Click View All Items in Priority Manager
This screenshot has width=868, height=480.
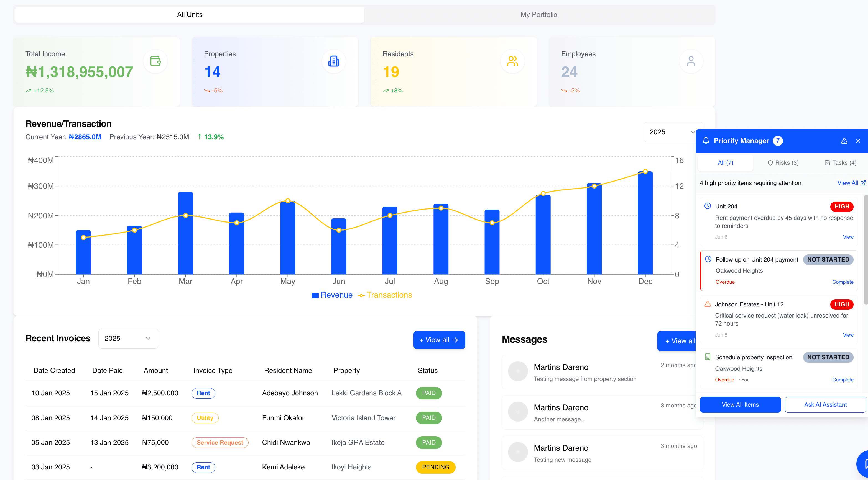740,404
